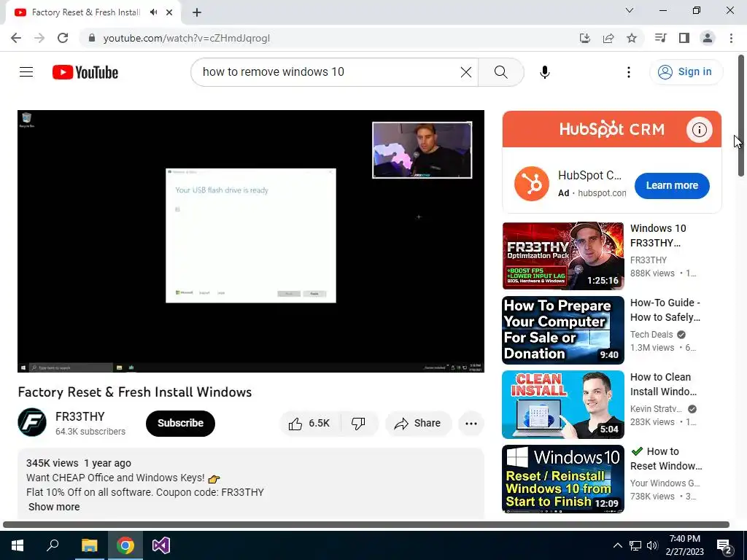Screen dimensions: 747x560
Task: Open How to Reset Windows video title
Action: (666, 458)
